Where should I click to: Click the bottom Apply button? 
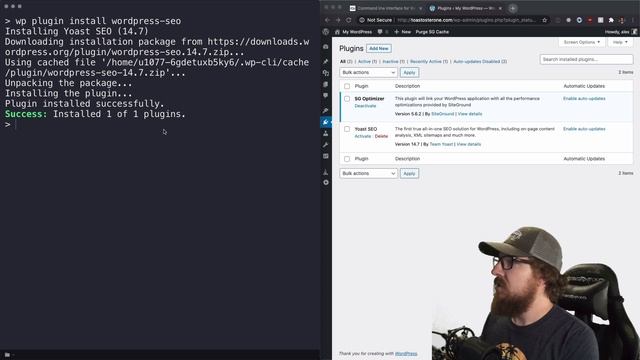click(x=409, y=173)
